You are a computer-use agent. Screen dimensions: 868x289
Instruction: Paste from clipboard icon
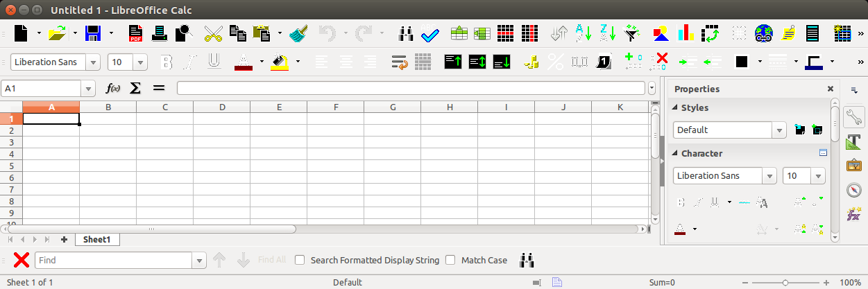tap(262, 33)
